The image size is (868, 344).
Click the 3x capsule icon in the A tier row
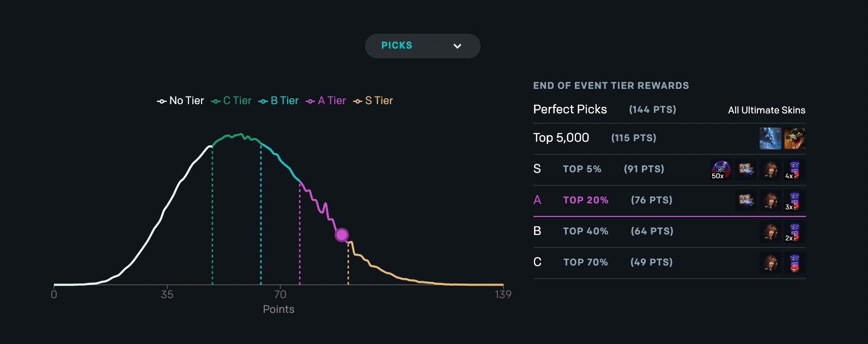click(794, 200)
